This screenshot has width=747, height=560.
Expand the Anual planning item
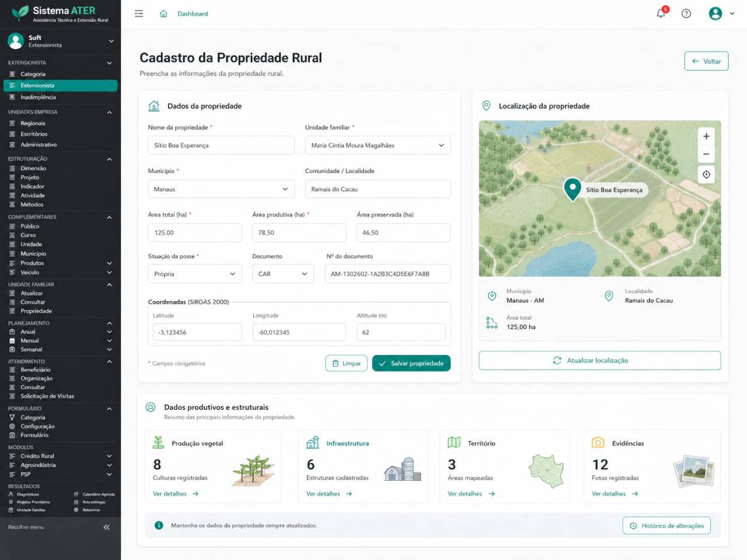point(109,332)
